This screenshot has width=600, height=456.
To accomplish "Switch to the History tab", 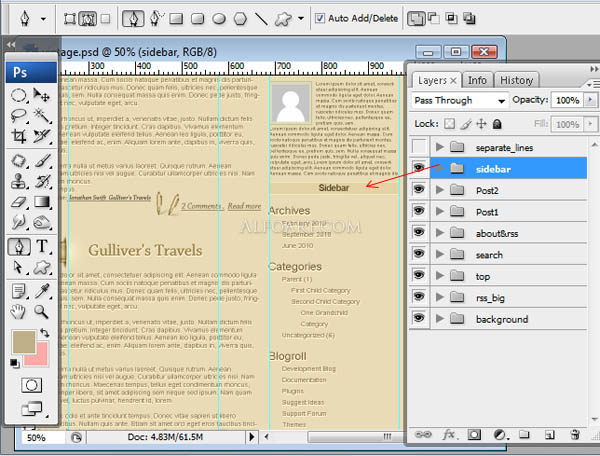I will point(517,80).
